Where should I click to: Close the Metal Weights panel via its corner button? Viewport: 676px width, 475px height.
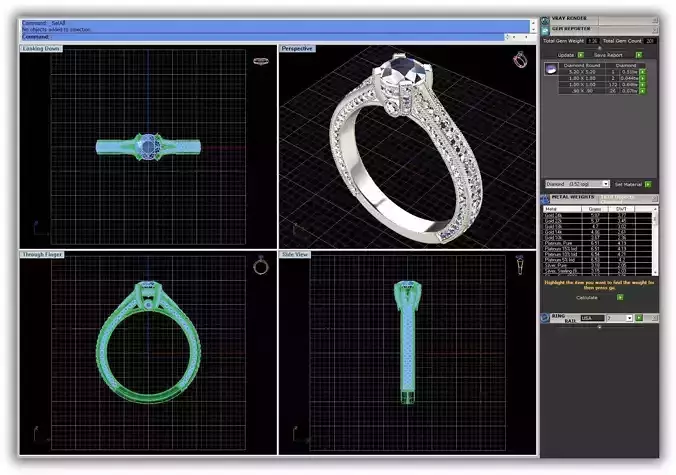(x=654, y=198)
